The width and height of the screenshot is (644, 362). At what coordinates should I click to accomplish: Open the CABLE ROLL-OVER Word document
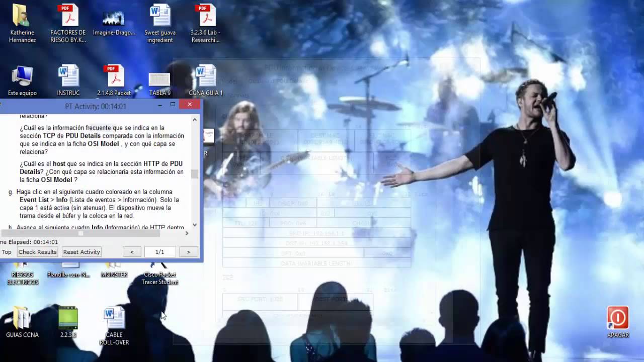(114, 326)
